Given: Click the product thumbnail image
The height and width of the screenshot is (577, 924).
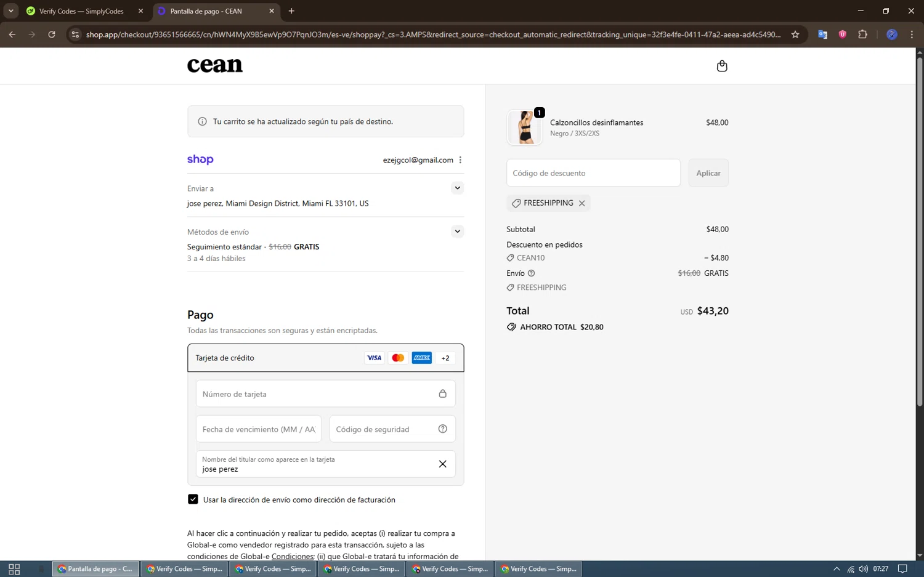Looking at the screenshot, I should 525,127.
